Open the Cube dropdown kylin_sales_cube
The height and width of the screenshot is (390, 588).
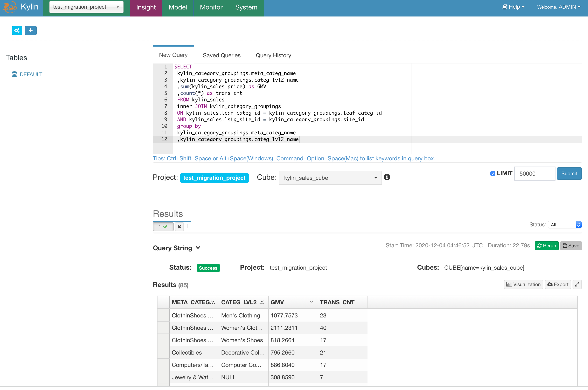(x=330, y=178)
